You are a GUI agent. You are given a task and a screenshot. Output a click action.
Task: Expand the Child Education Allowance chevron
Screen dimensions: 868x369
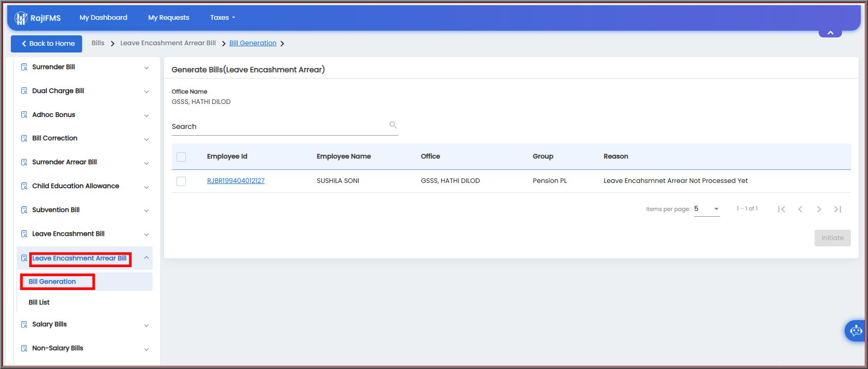pos(146,187)
